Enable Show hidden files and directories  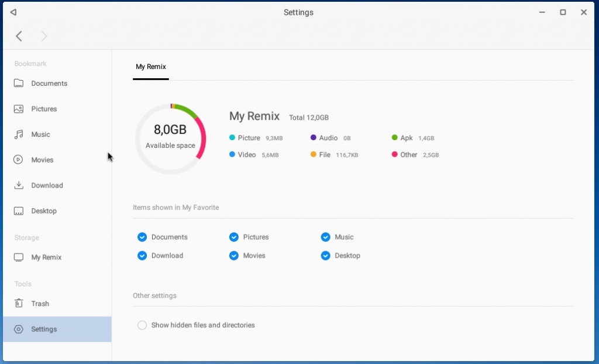click(x=142, y=325)
